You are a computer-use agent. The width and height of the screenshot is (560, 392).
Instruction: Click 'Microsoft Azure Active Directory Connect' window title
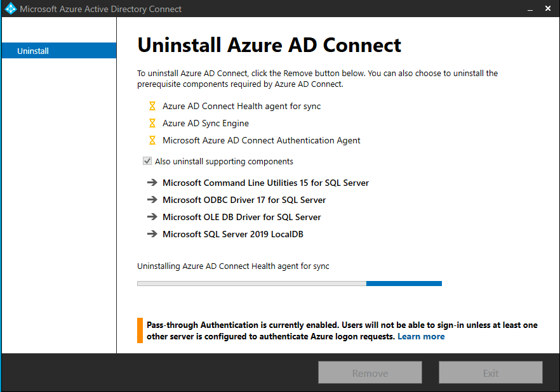coord(101,9)
